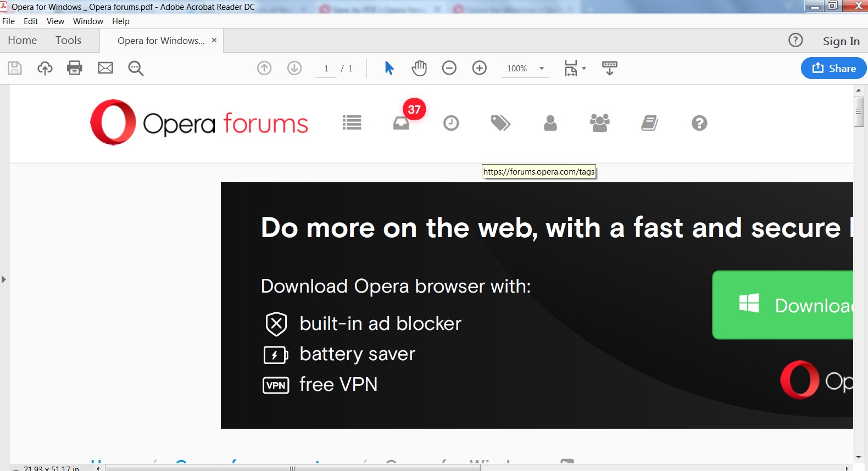Zoom out with the minus icon
The width and height of the screenshot is (868, 471).
[x=449, y=68]
